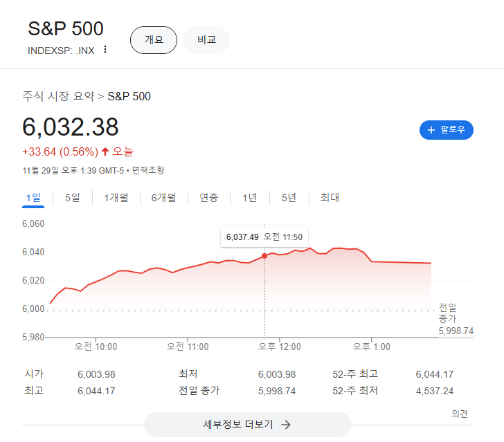Click the 오후 1:00 axis label
This screenshot has width=504, height=442.
point(372,347)
